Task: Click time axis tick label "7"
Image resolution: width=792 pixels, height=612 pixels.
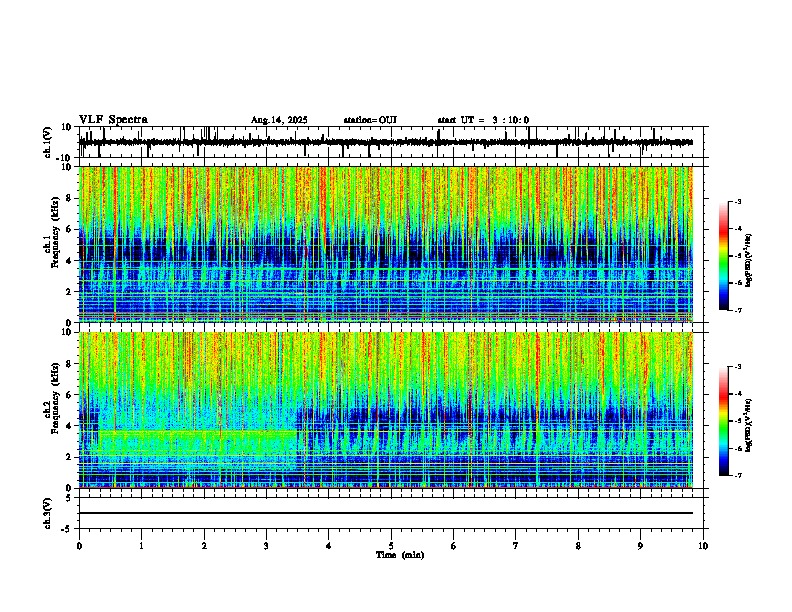Action: (516, 546)
